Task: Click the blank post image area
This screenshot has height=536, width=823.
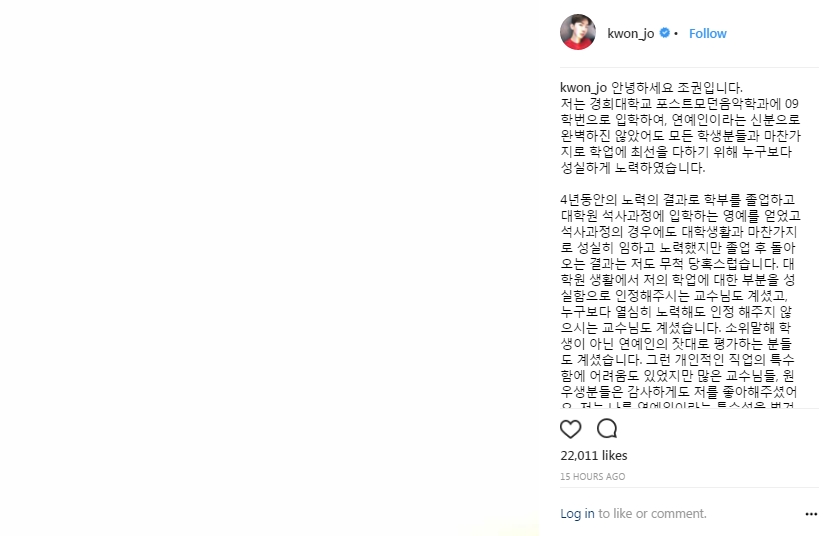Action: pos(270,268)
